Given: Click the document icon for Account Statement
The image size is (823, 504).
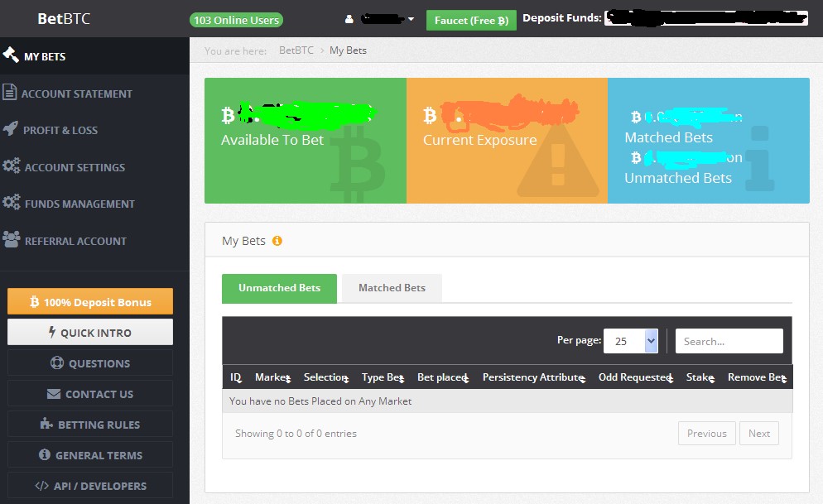Looking at the screenshot, I should [x=9, y=93].
